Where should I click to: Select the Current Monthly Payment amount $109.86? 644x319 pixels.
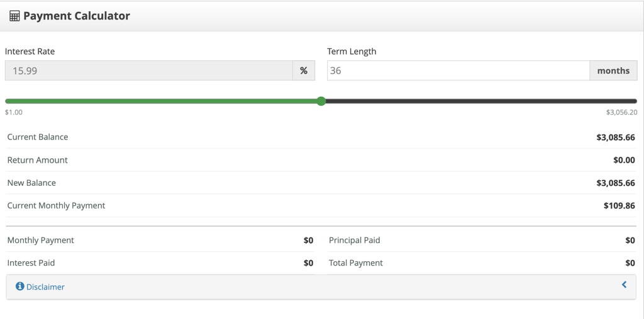coord(619,206)
